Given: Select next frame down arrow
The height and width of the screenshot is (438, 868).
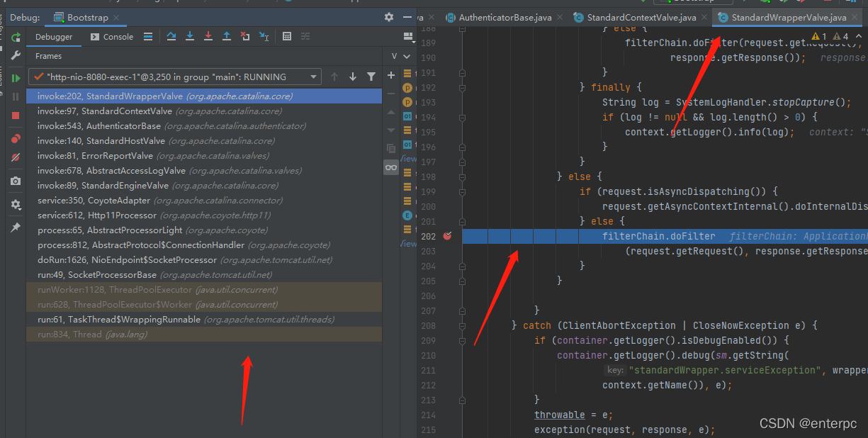Looking at the screenshot, I should (353, 77).
